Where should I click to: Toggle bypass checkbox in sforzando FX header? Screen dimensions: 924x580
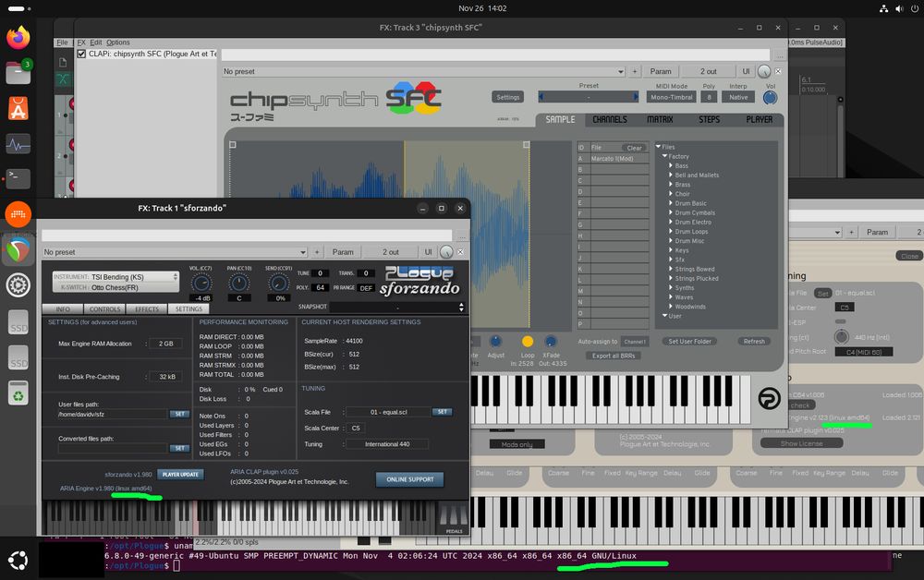coord(460,252)
